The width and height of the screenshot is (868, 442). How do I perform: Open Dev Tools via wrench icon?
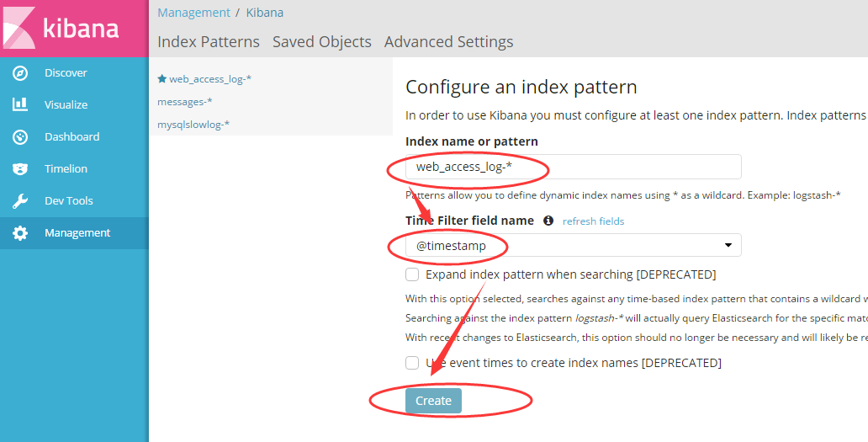pyautogui.click(x=20, y=201)
